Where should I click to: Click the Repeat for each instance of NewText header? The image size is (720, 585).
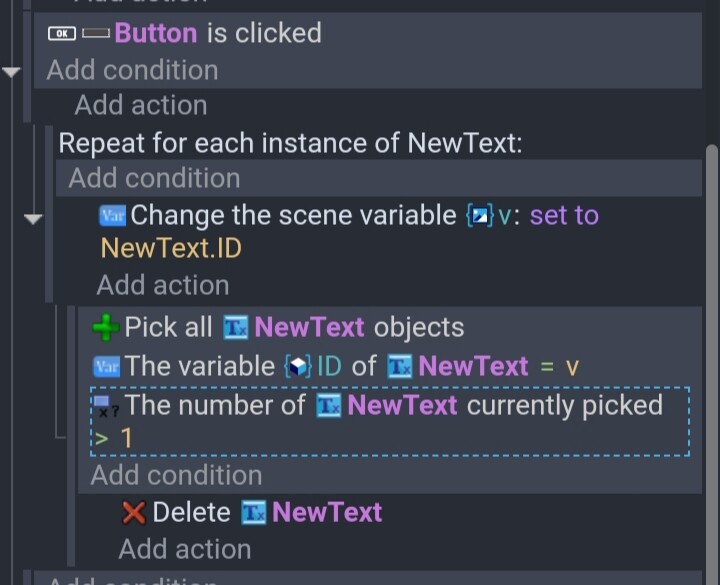pos(290,143)
